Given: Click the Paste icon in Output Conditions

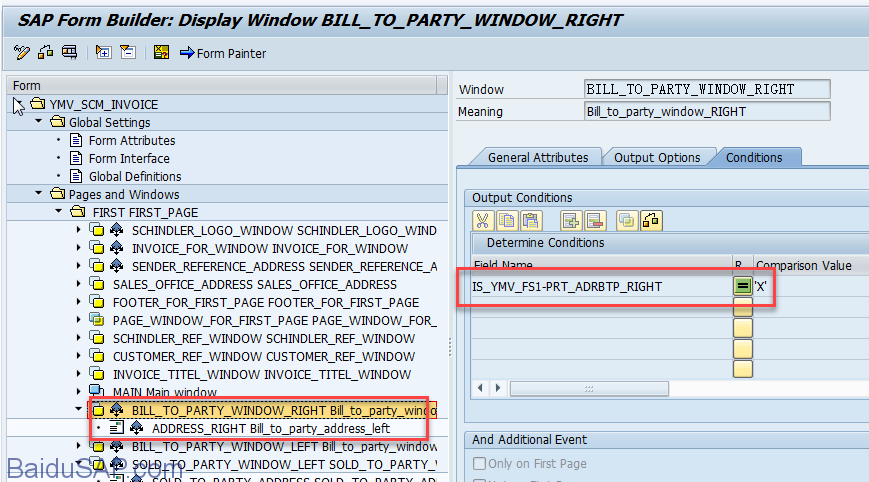Looking at the screenshot, I should (530, 221).
